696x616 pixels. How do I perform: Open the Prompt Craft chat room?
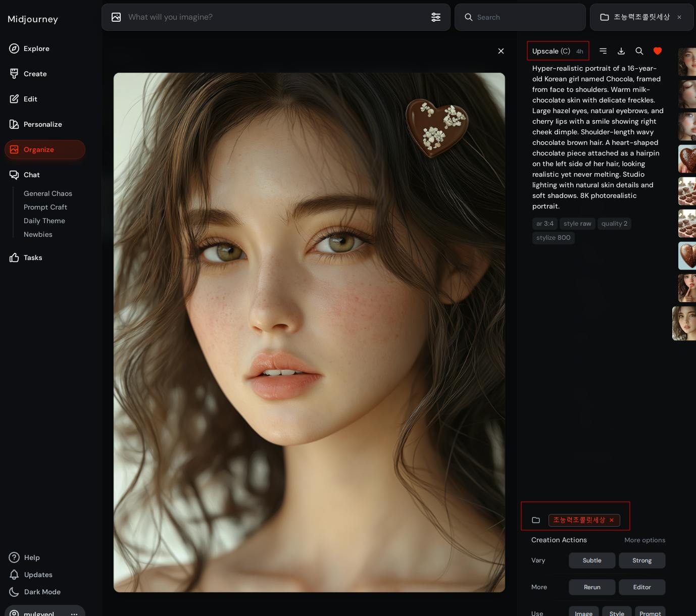(x=45, y=207)
